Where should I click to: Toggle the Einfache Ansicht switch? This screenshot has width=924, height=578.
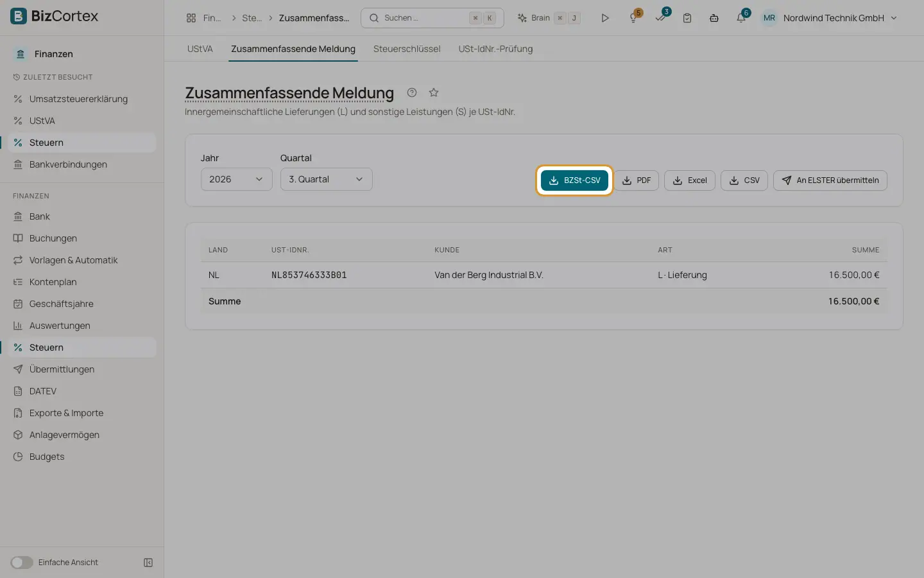[22, 563]
